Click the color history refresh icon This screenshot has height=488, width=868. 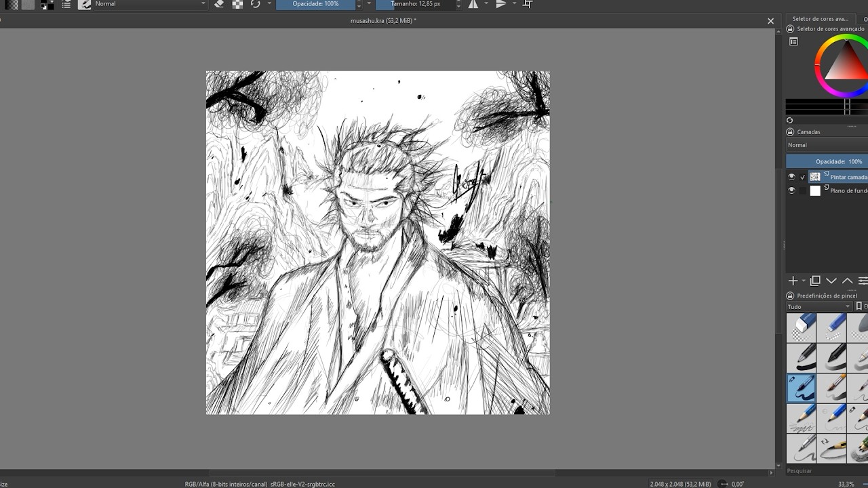[x=789, y=121]
